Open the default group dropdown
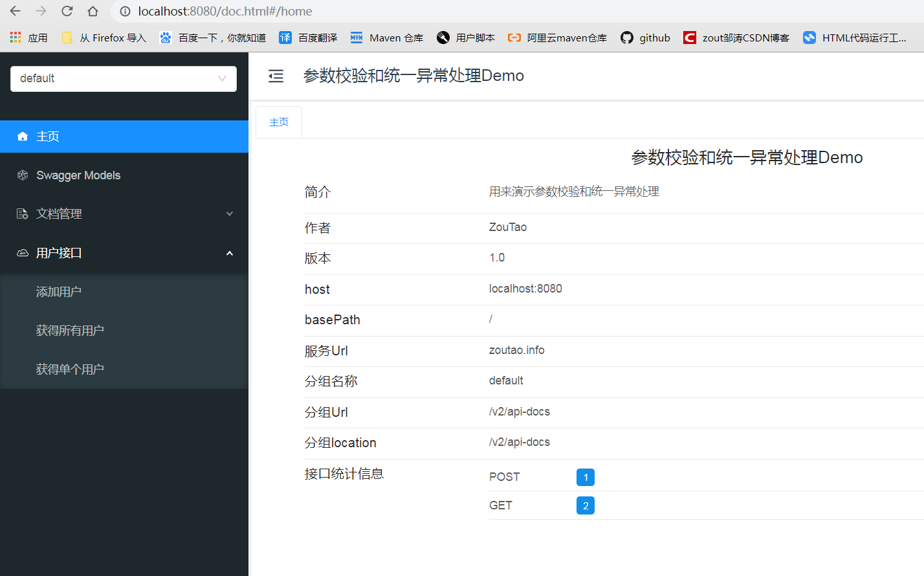Image resolution: width=924 pixels, height=576 pixels. (x=124, y=78)
